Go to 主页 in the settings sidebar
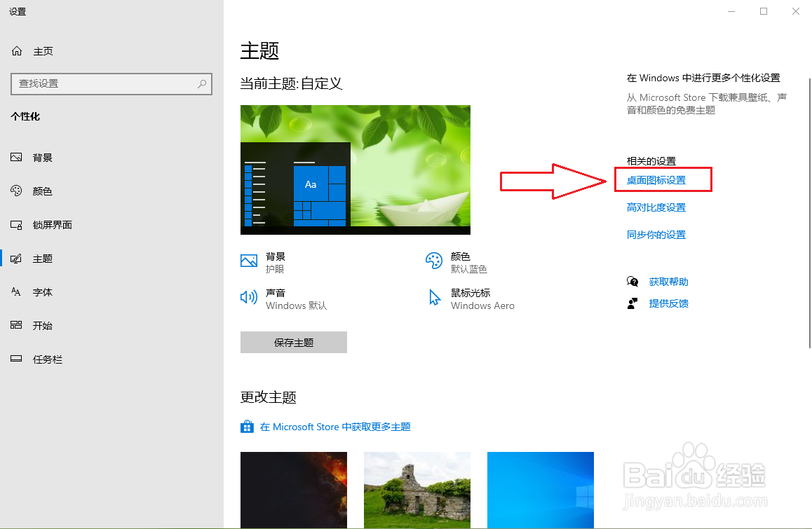 [x=112, y=50]
